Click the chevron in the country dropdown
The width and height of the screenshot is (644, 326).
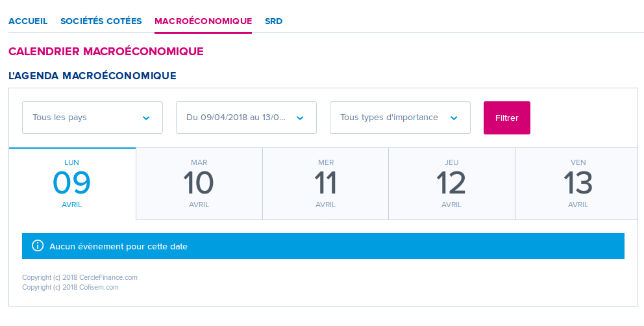click(146, 118)
